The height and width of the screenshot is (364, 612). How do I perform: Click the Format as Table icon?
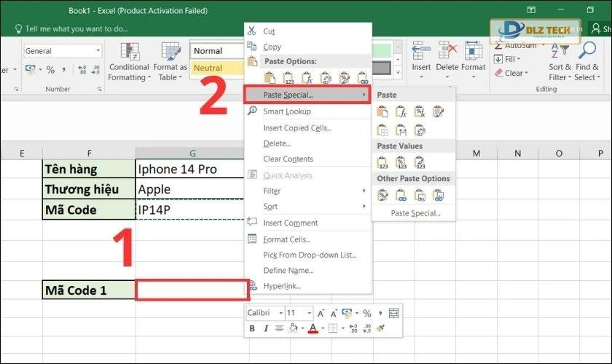[170, 53]
